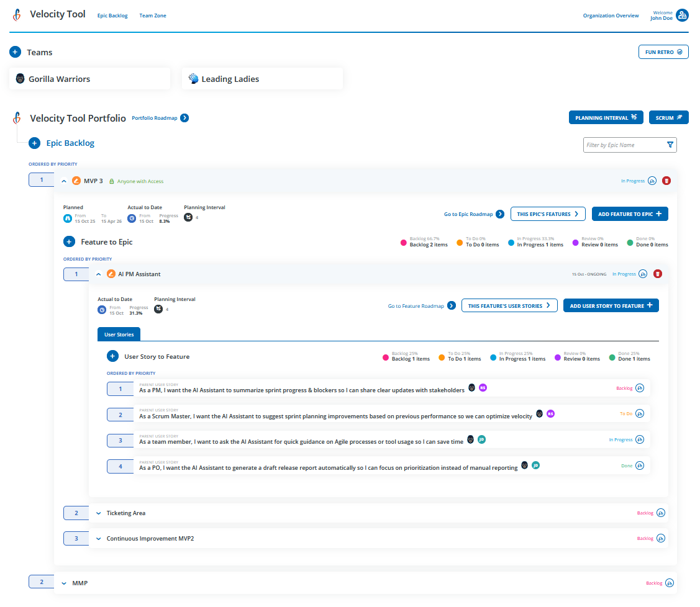Click the plus icon beside User Story to Feature
This screenshot has width=700, height=607.
112,356
